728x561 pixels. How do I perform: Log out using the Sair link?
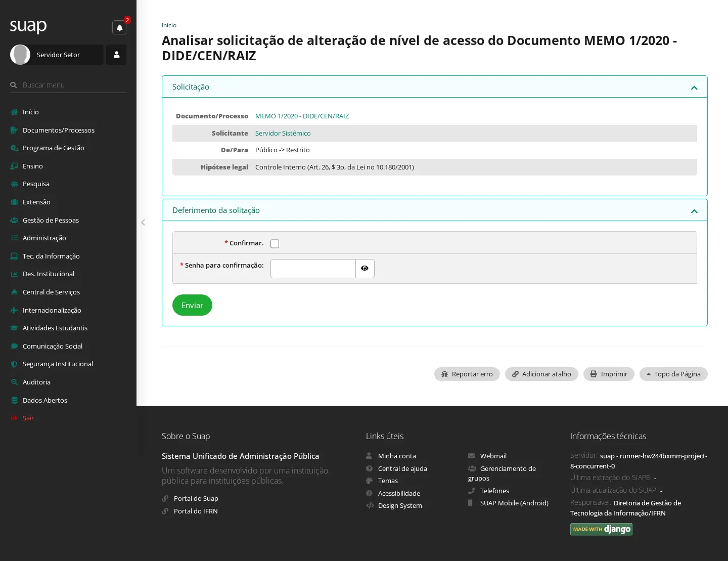(28, 418)
